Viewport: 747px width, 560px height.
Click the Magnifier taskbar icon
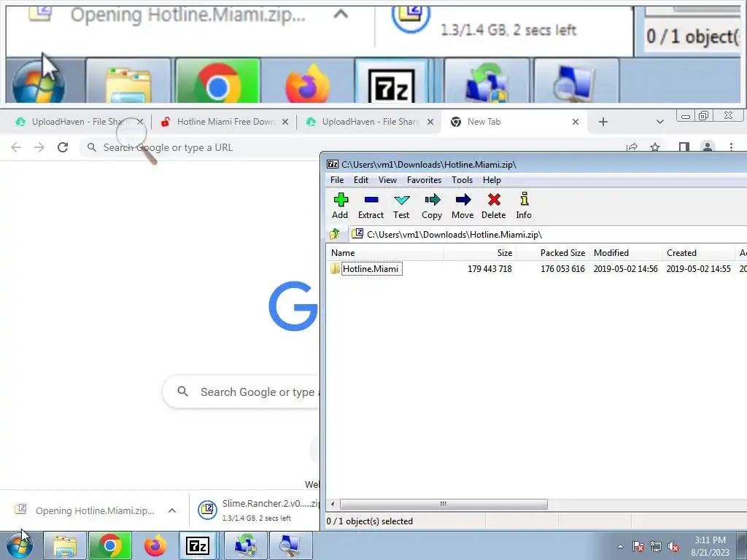[290, 545]
